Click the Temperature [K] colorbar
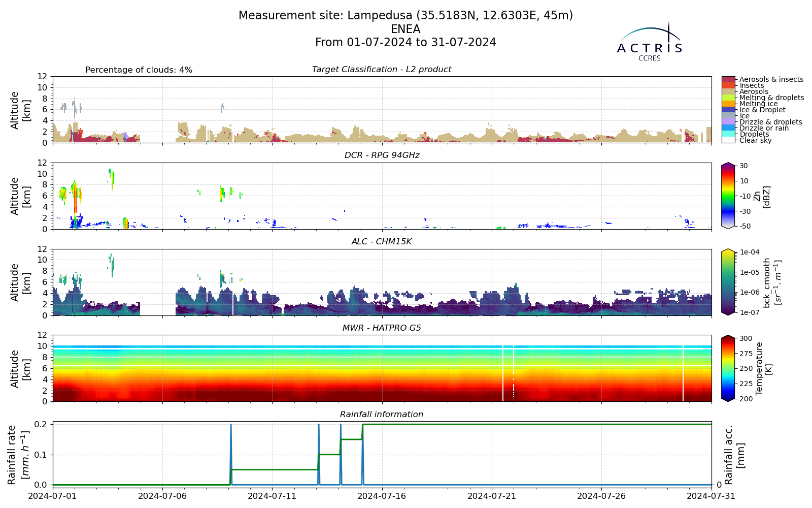Viewport: 812px width, 508px height. click(728, 368)
